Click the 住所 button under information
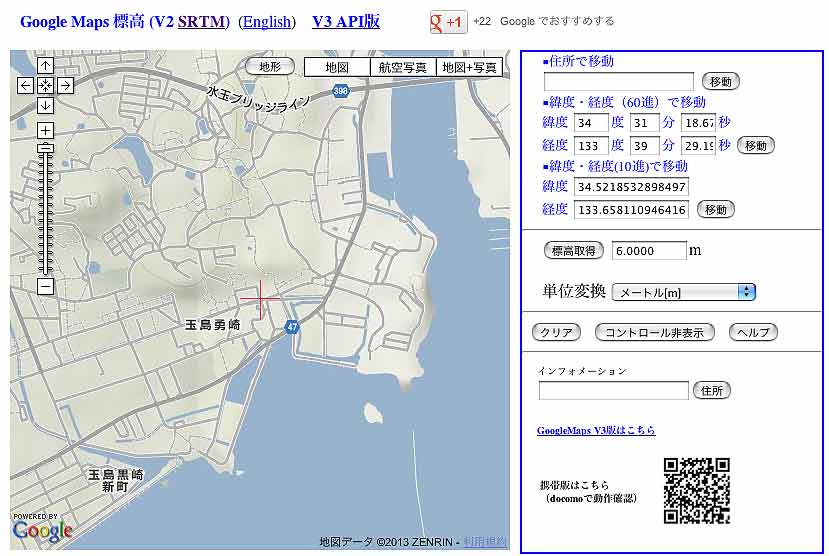The width and height of the screenshot is (829, 556). 712,390
